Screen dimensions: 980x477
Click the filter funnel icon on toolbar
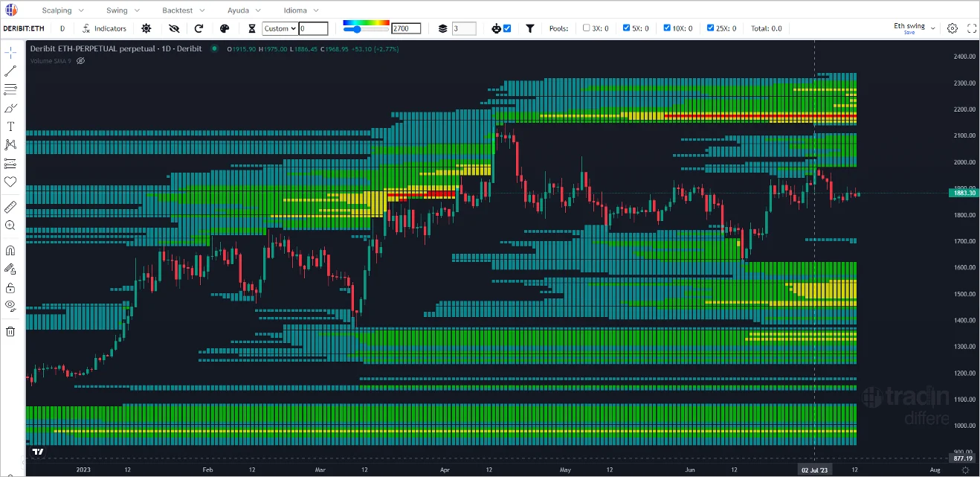click(530, 28)
